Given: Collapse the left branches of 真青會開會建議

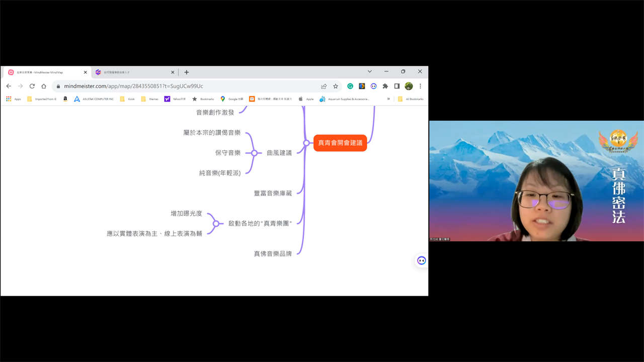Looking at the screenshot, I should point(306,143).
